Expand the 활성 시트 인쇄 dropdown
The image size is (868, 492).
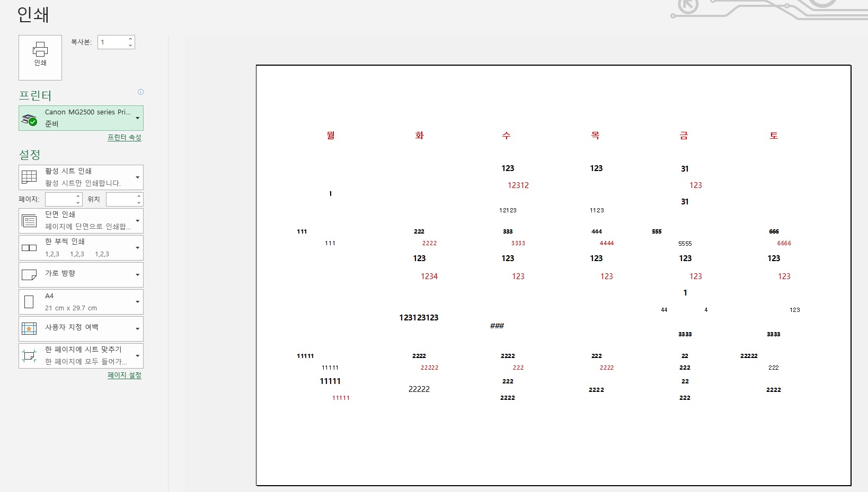point(81,177)
